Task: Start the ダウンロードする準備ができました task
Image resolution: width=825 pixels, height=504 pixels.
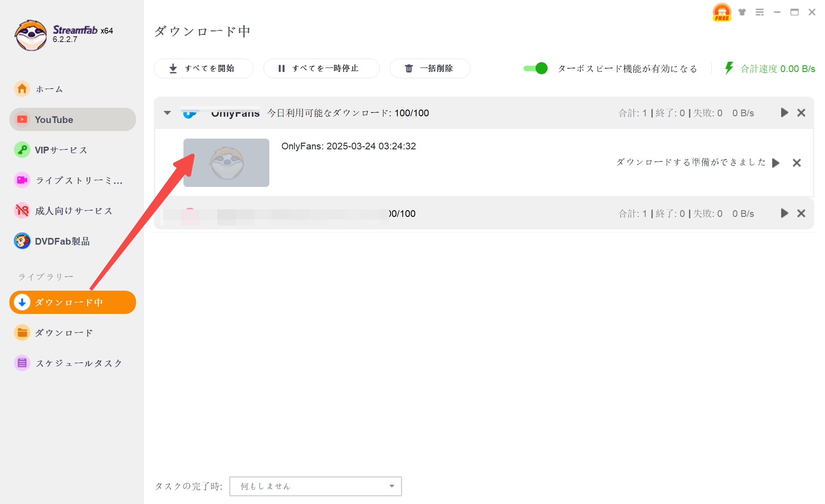Action: coord(776,163)
